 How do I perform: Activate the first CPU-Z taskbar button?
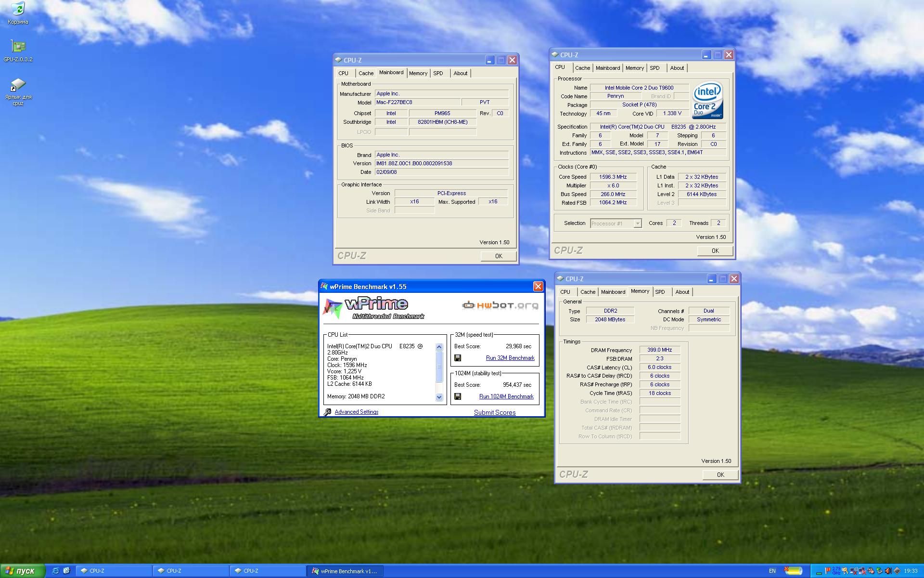(114, 571)
